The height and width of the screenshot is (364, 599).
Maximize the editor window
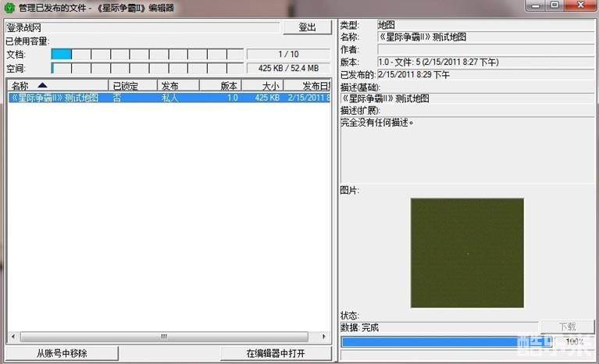(x=554, y=5)
